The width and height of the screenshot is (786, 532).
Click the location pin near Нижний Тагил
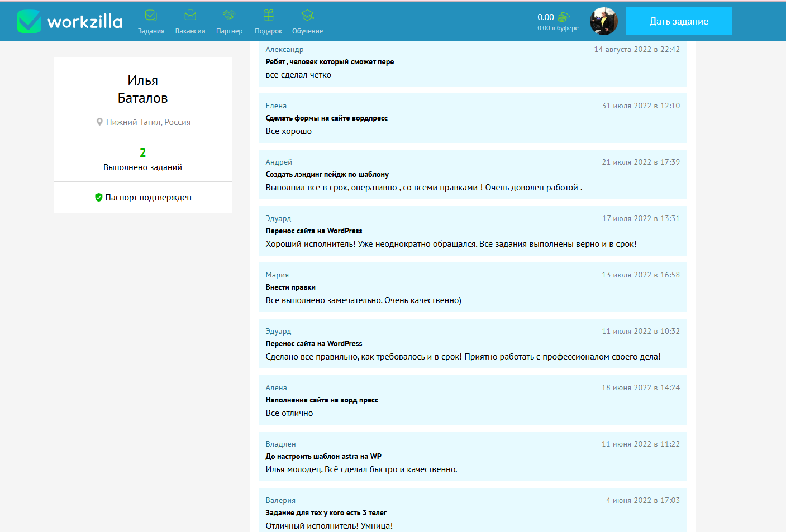pyautogui.click(x=99, y=122)
